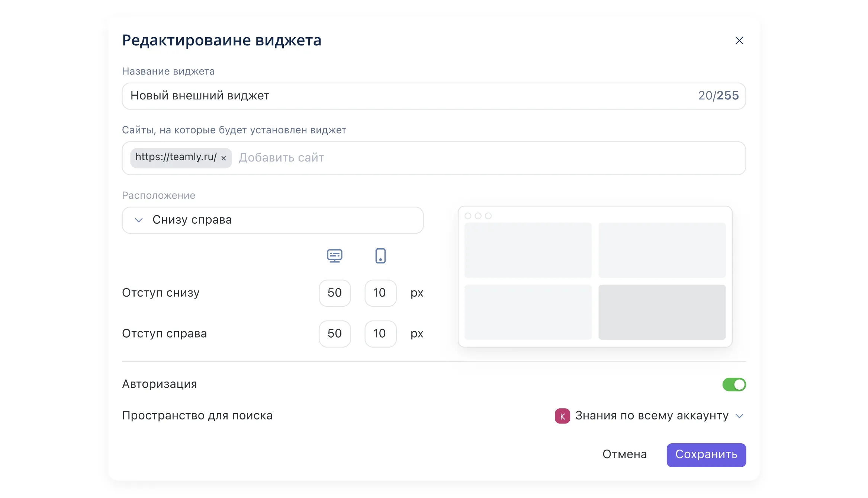This screenshot has height=498, width=868.
Task: Click the desktop monitor icon
Action: coord(334,256)
